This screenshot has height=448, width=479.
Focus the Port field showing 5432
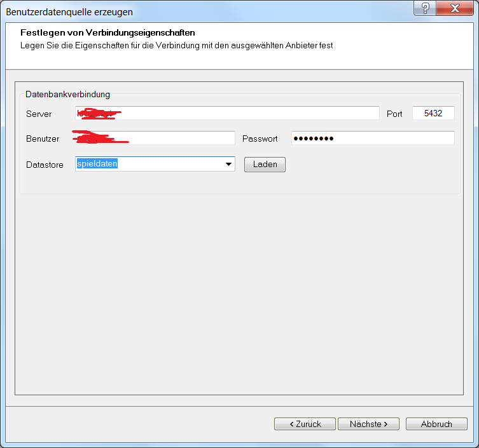coord(433,113)
